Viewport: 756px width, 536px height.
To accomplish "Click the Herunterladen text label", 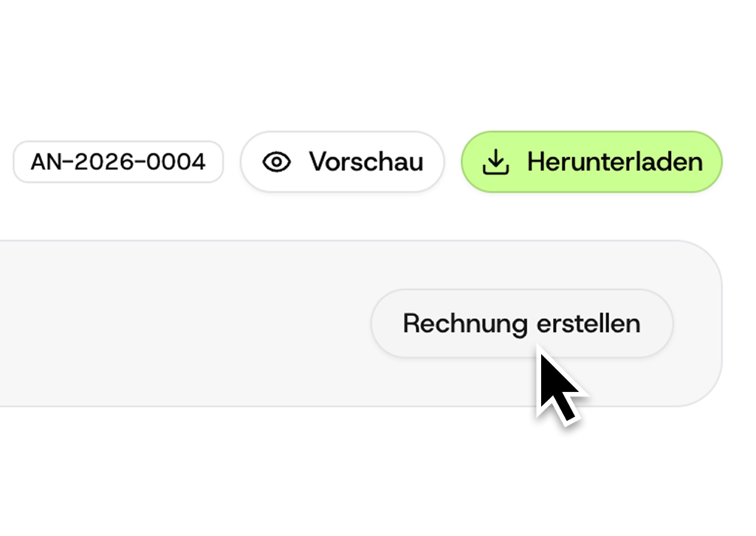I will point(614,162).
